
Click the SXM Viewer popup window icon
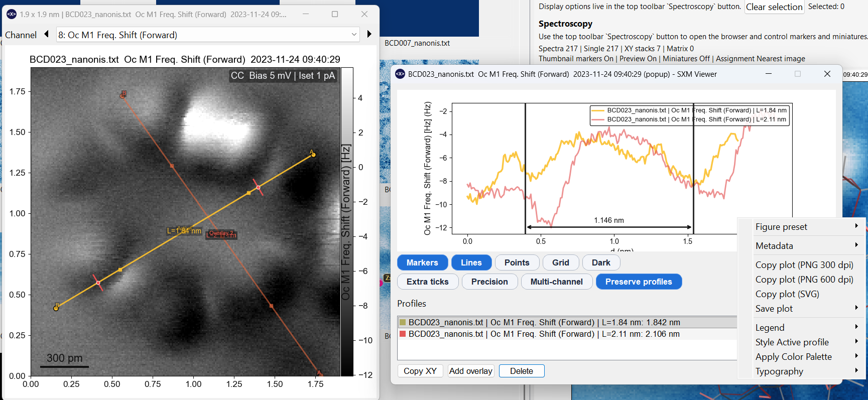click(x=400, y=74)
